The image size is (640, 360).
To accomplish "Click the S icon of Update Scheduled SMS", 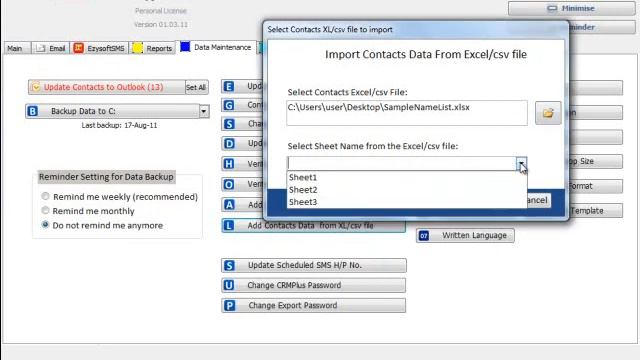I will (229, 265).
